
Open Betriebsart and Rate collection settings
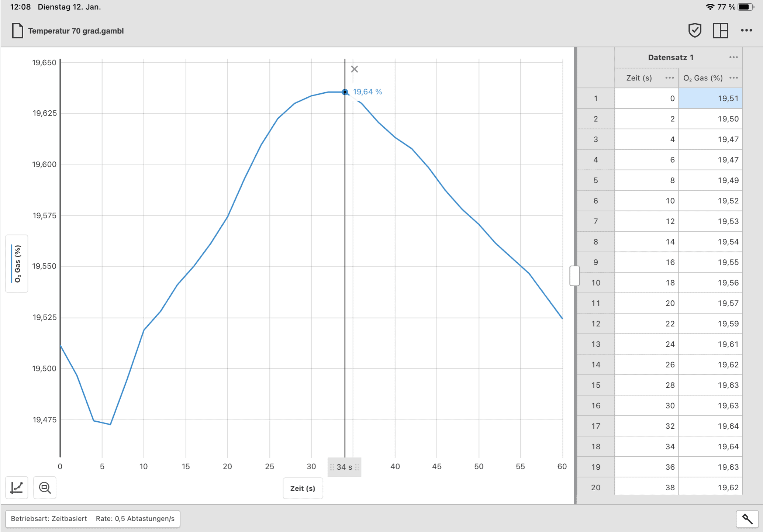[x=93, y=519]
